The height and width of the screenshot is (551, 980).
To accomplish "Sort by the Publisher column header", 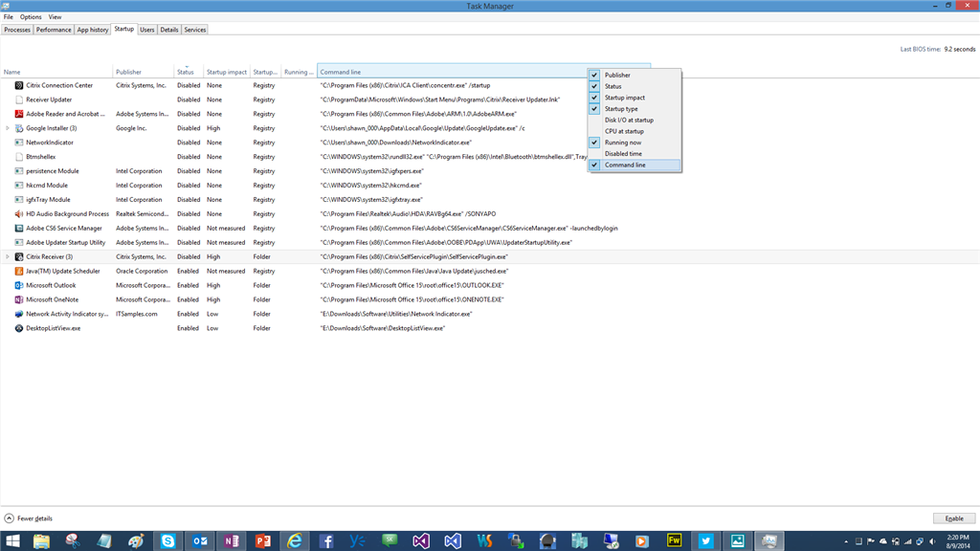I will pos(144,72).
